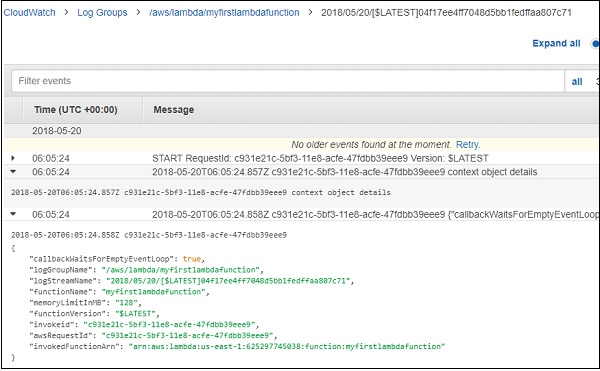Click the logStreamName value in JSON output
The height and width of the screenshot is (371, 600).
click(x=228, y=281)
